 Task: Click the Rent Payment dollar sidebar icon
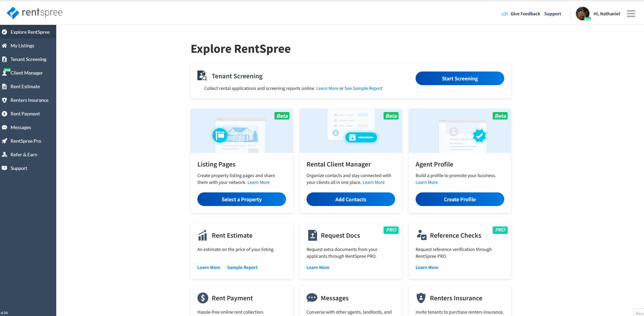tap(4, 114)
